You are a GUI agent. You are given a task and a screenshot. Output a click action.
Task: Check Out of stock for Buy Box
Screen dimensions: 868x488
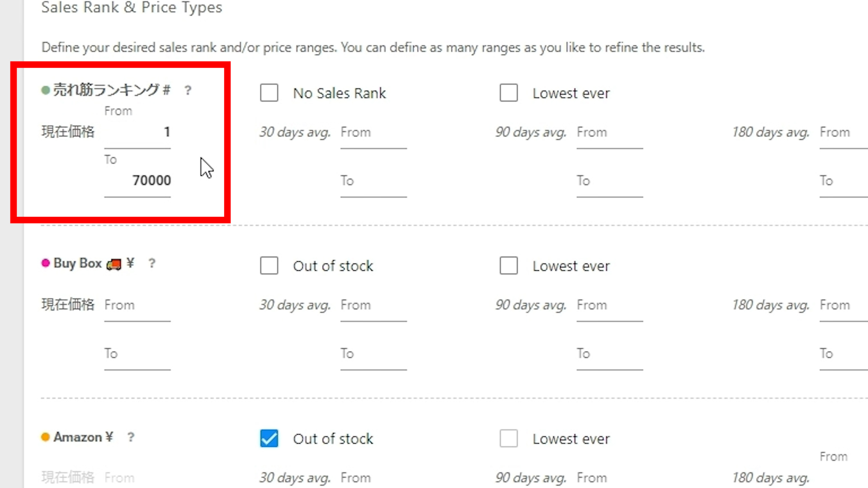(x=269, y=266)
